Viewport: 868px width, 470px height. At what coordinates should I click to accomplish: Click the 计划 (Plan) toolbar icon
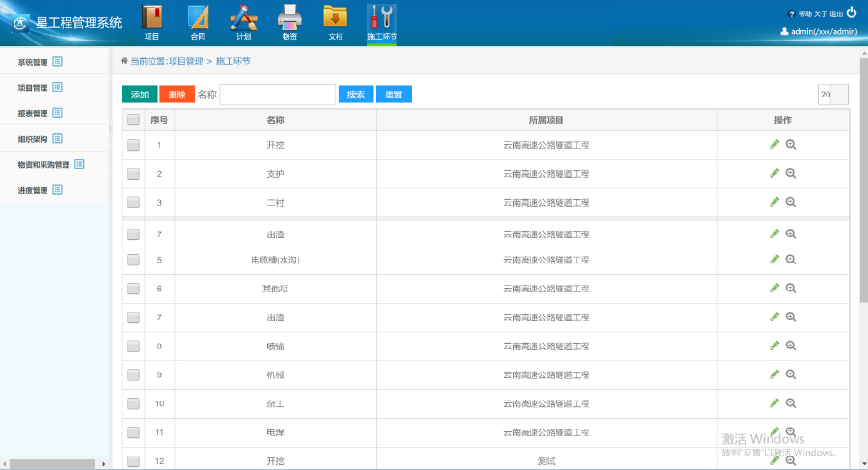(x=243, y=21)
